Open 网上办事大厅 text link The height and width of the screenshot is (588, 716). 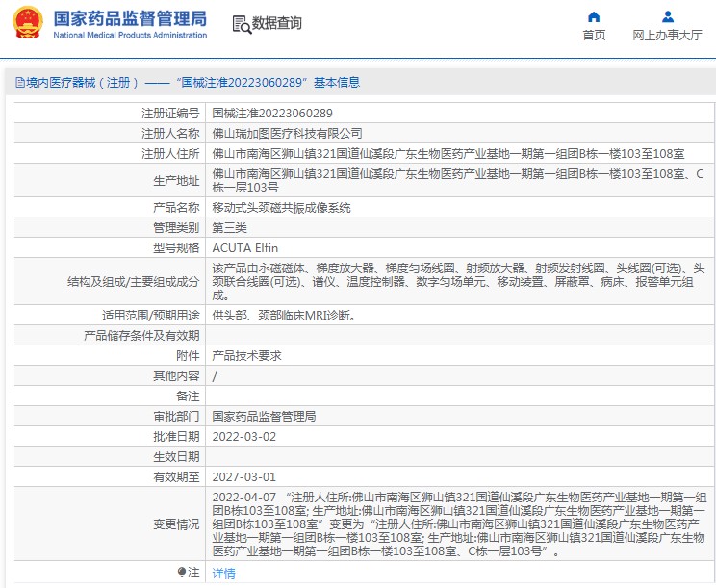point(667,36)
